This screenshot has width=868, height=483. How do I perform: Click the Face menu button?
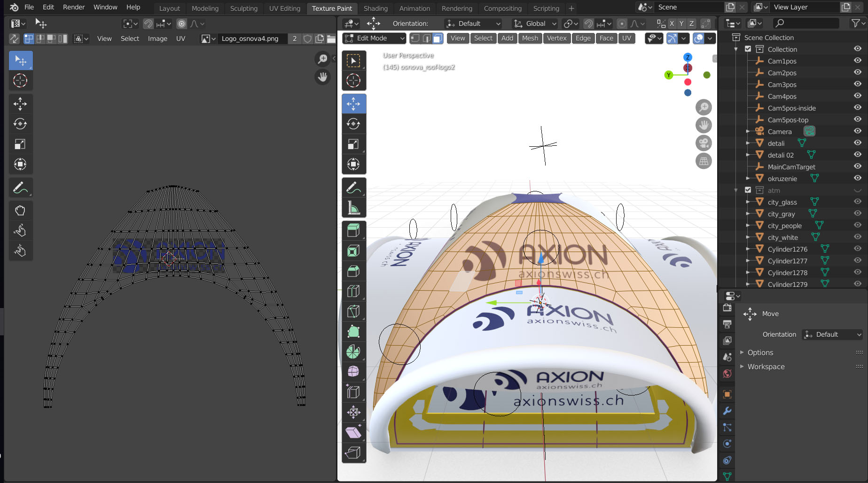606,38
